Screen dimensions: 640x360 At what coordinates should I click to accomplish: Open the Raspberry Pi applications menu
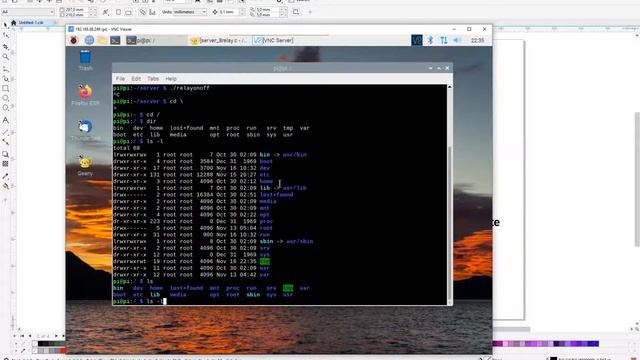pyautogui.click(x=73, y=40)
